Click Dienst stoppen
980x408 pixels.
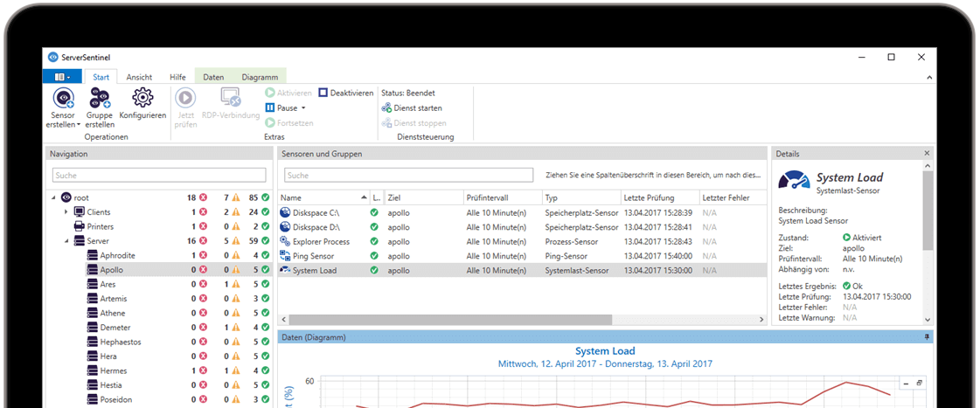[414, 123]
